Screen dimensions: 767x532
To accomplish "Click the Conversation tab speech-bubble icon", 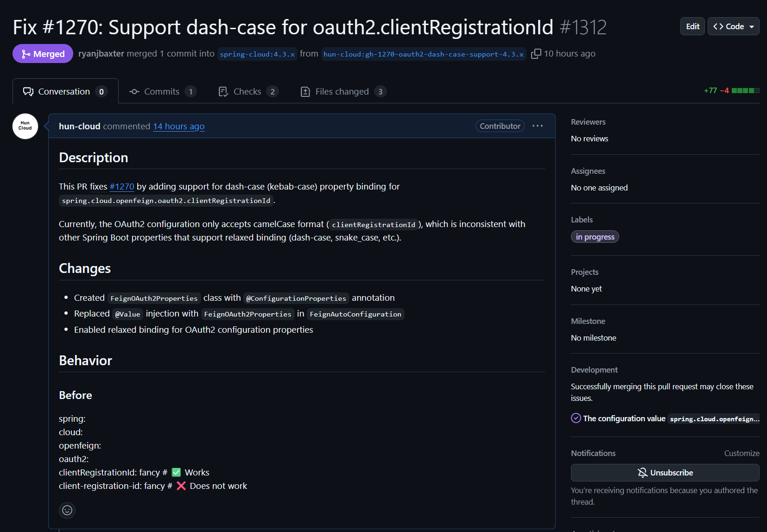I will coord(28,92).
